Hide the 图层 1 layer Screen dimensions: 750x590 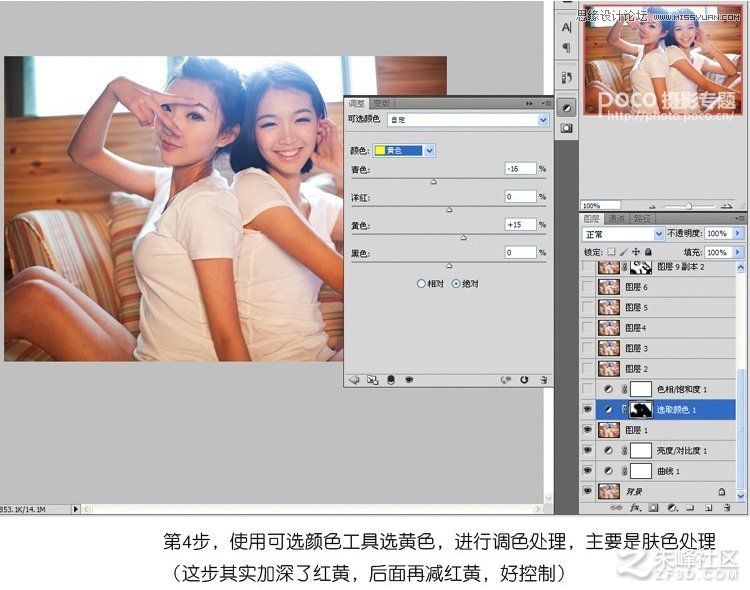[x=588, y=430]
